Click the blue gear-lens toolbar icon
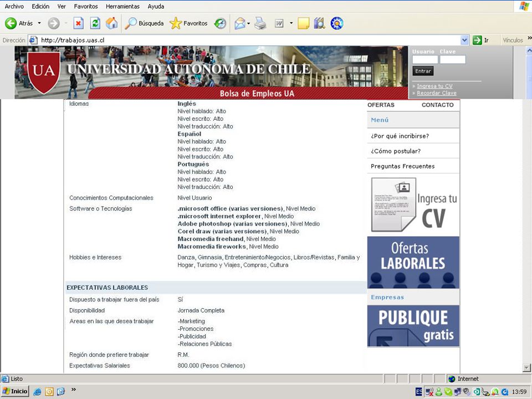This screenshot has height=399, width=532. tap(336, 23)
